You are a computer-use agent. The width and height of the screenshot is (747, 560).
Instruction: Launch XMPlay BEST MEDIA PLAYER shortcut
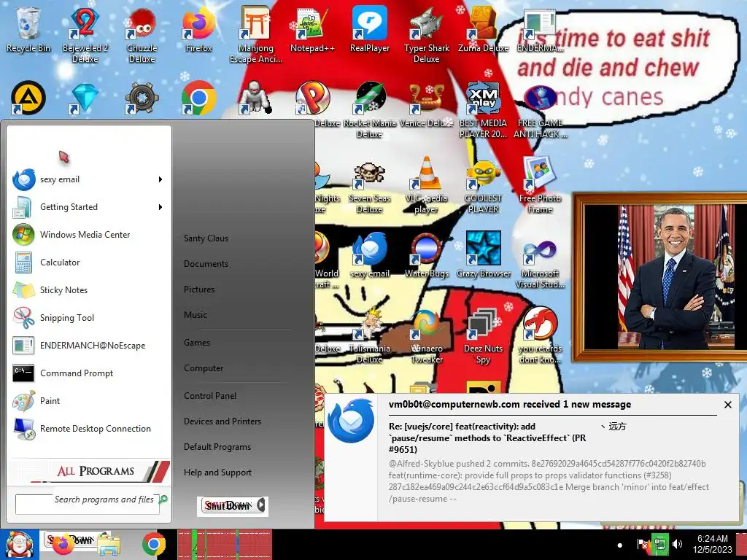[483, 109]
